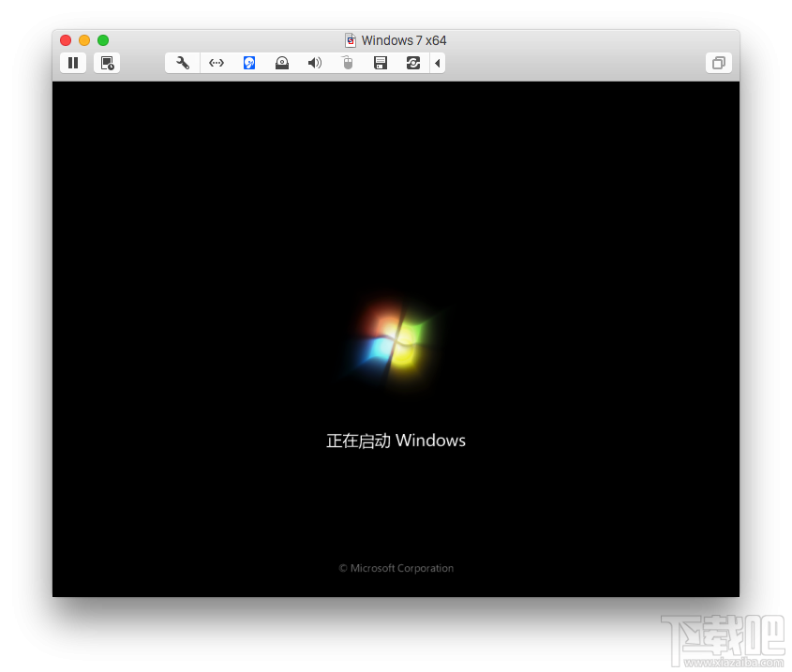Open the CD/DVD drive device icon

[282, 63]
